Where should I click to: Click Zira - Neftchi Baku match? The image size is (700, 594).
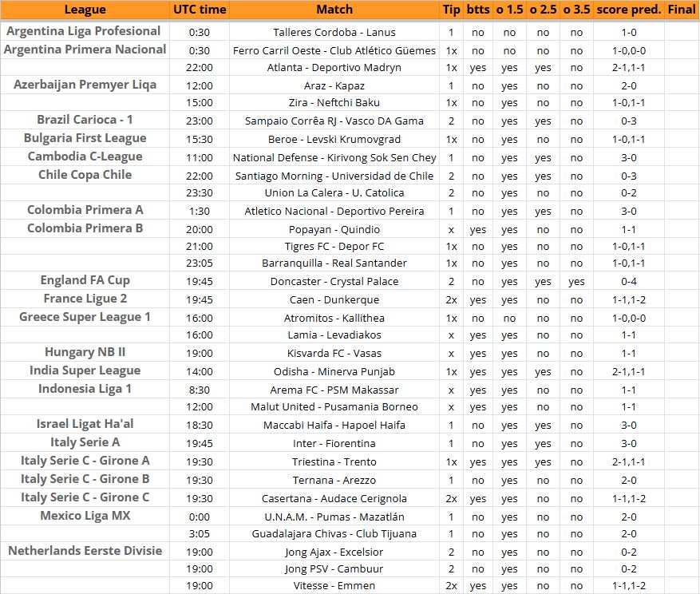tap(334, 103)
